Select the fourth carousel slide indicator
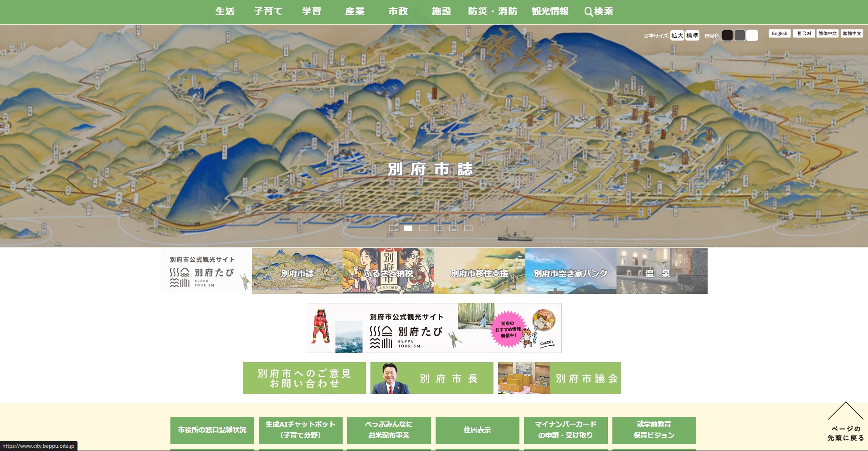868x451 pixels. click(x=438, y=228)
